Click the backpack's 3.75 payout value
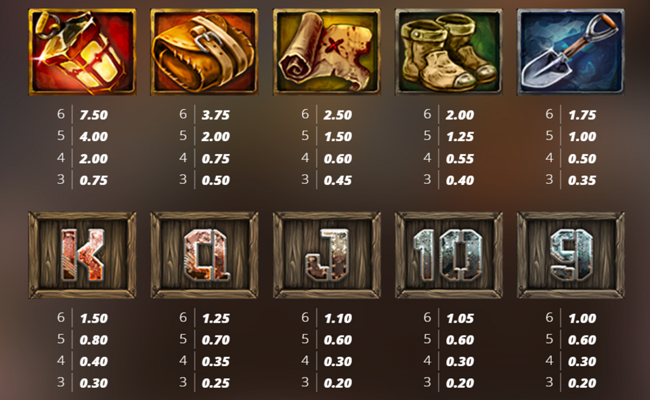The image size is (650, 400). (x=216, y=115)
